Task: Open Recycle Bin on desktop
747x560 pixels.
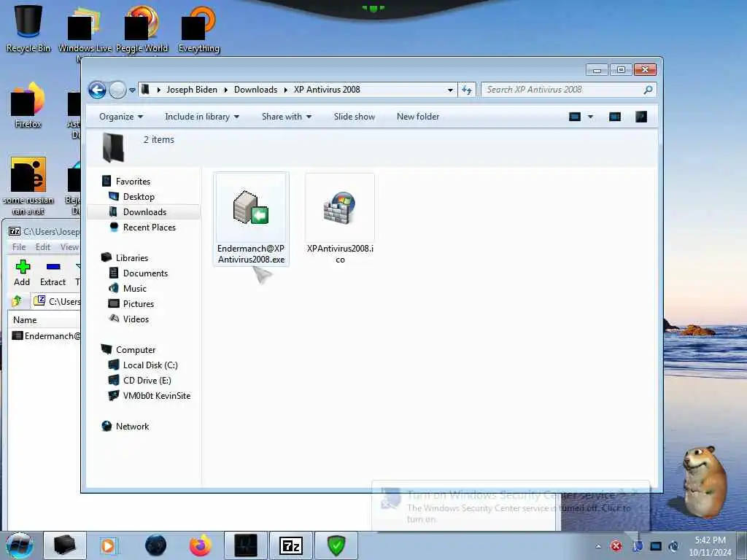Action: tap(28, 28)
